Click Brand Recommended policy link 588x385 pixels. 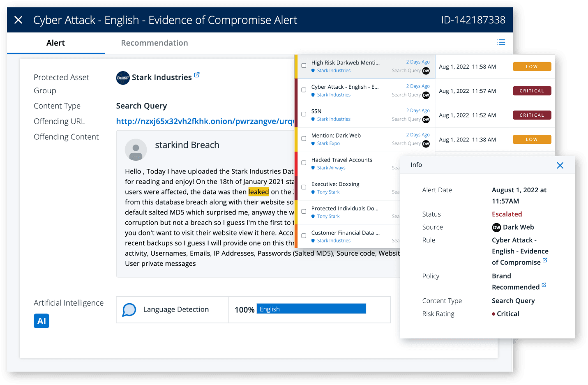[x=516, y=281]
